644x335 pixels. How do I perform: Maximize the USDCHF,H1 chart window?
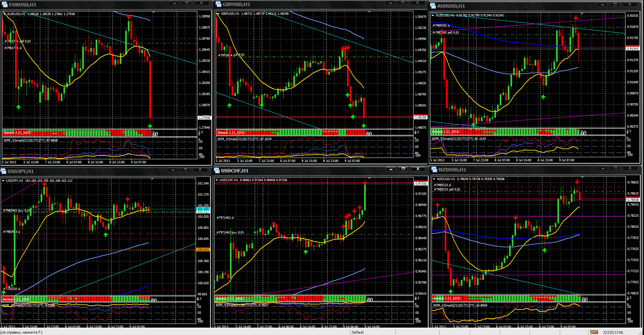click(403, 169)
